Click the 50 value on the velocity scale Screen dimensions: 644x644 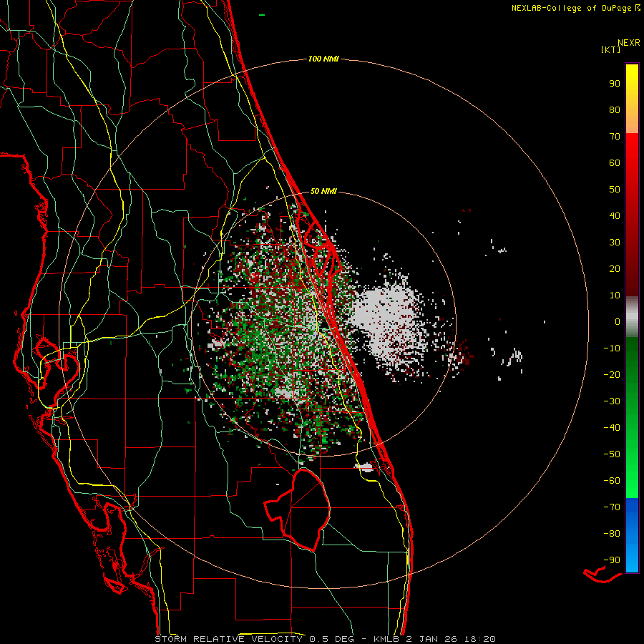click(x=615, y=190)
